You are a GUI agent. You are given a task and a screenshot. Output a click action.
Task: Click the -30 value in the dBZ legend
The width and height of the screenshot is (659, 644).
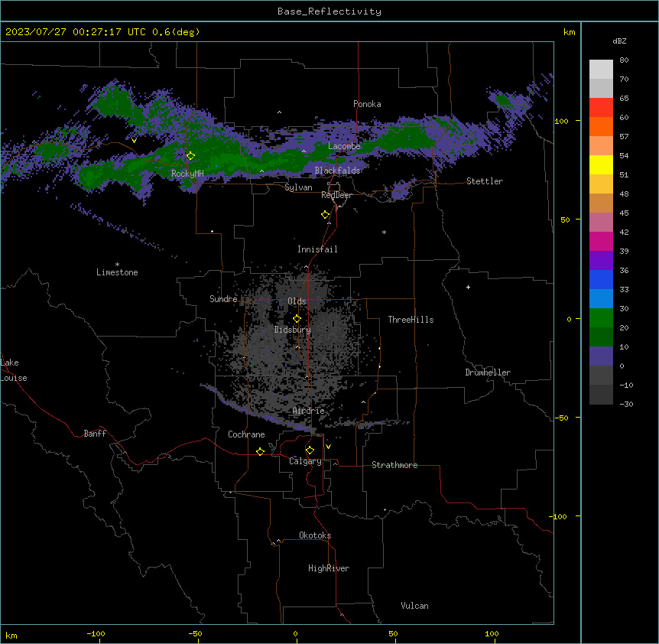[x=626, y=404]
